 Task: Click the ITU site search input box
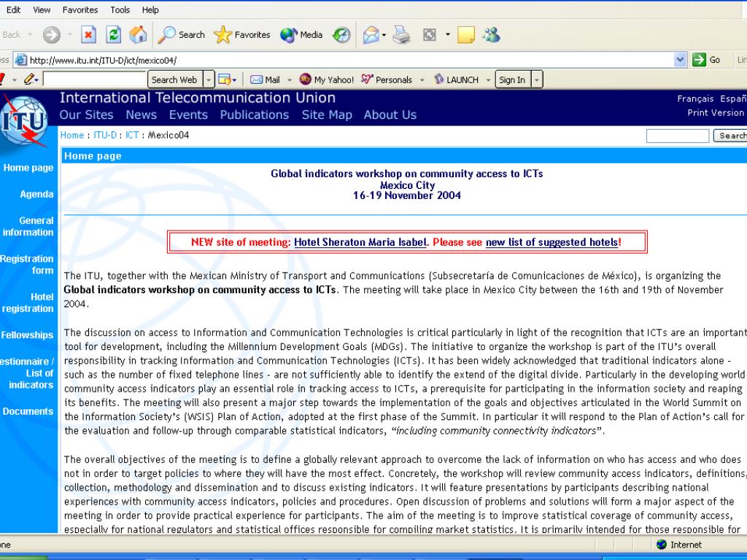tap(678, 136)
